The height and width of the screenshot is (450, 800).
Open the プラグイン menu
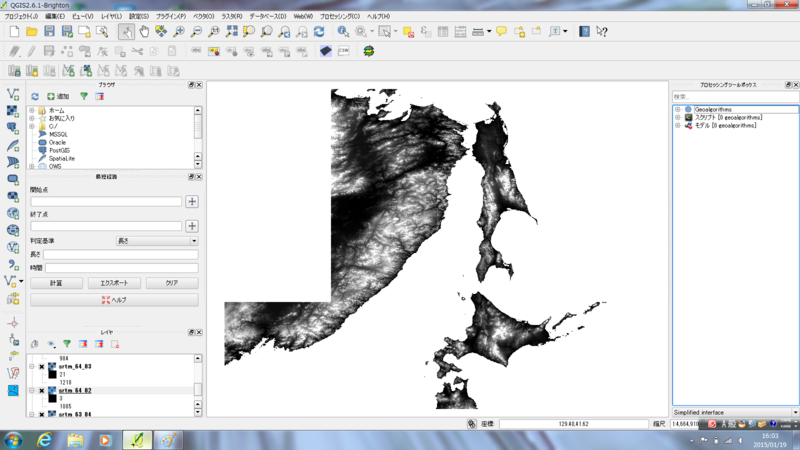click(x=171, y=16)
